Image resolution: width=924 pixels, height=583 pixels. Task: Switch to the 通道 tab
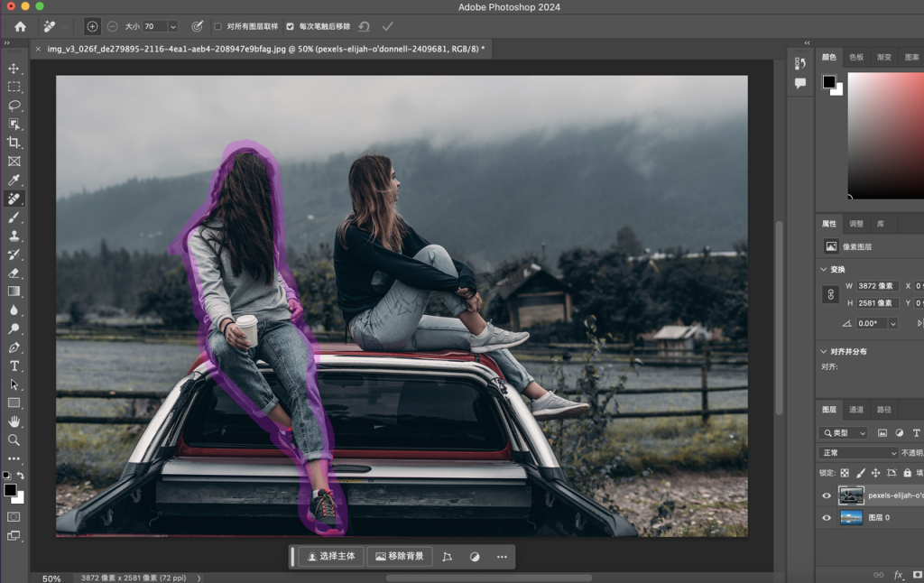coord(856,410)
